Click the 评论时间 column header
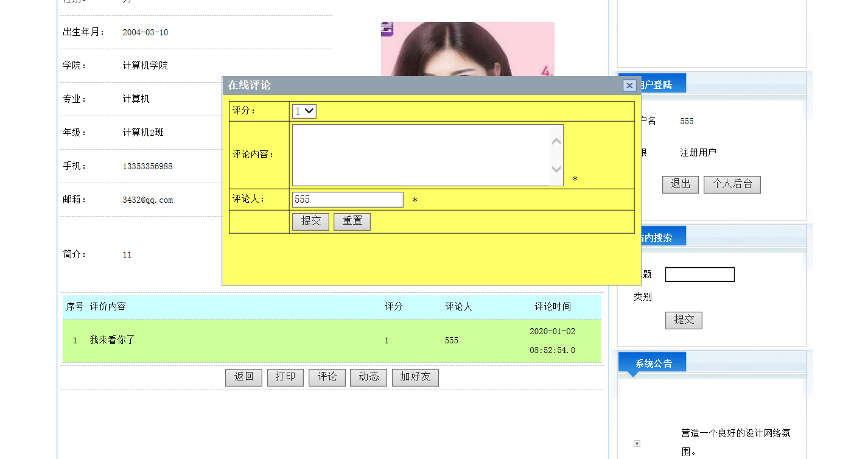 click(x=553, y=307)
